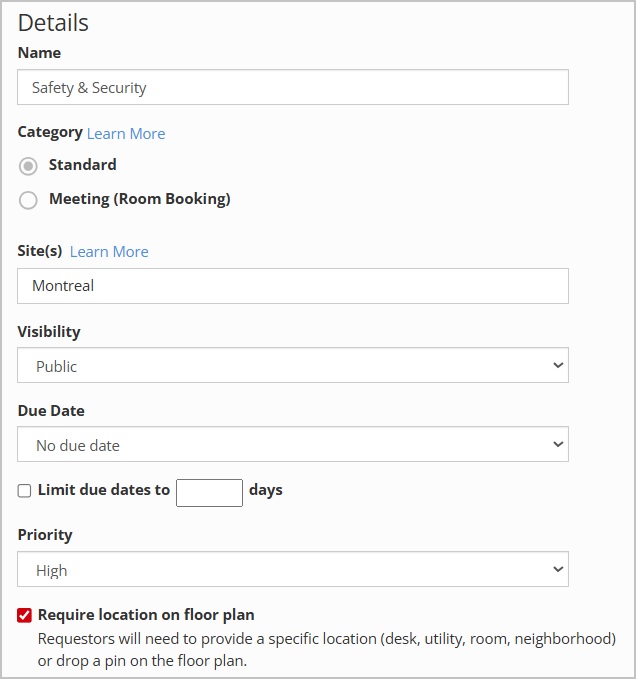636x679 pixels.
Task: Click the Name field containing Safety & Security
Action: pyautogui.click(x=292, y=88)
